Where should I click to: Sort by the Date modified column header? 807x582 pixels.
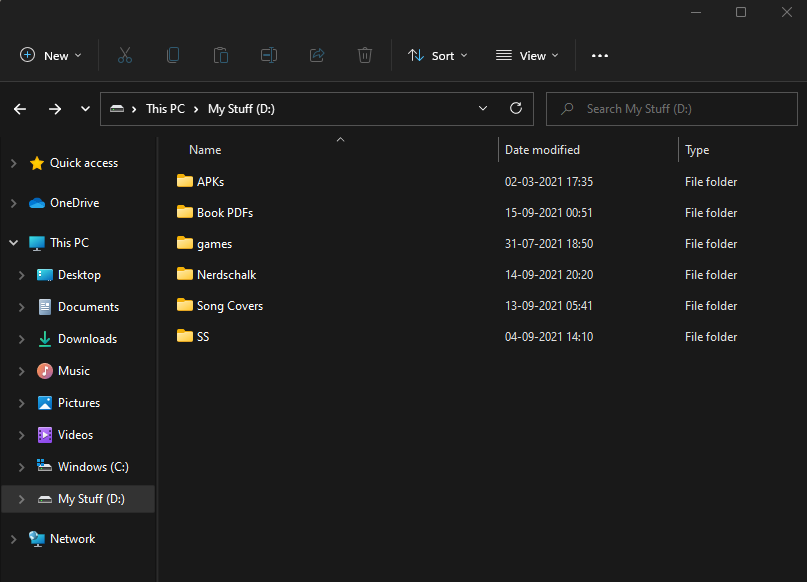542,150
